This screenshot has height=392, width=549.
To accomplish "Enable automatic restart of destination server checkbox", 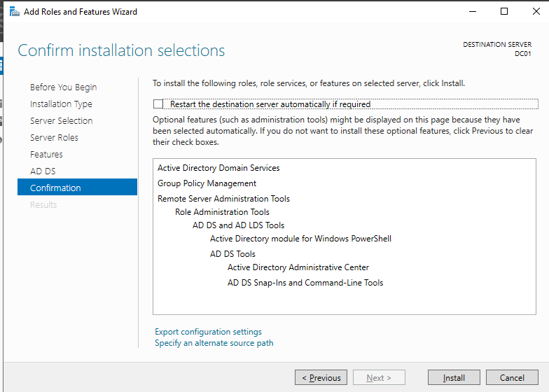I will [158, 104].
